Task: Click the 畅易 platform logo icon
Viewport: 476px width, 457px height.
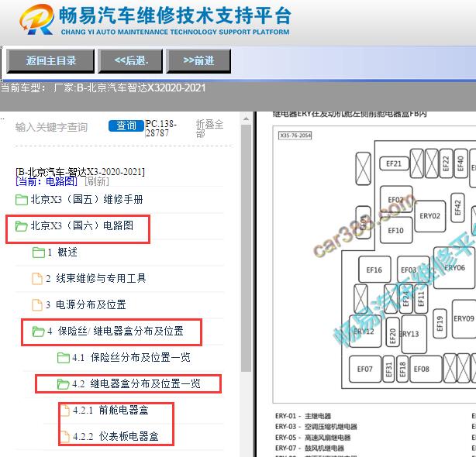Action: click(x=36, y=19)
